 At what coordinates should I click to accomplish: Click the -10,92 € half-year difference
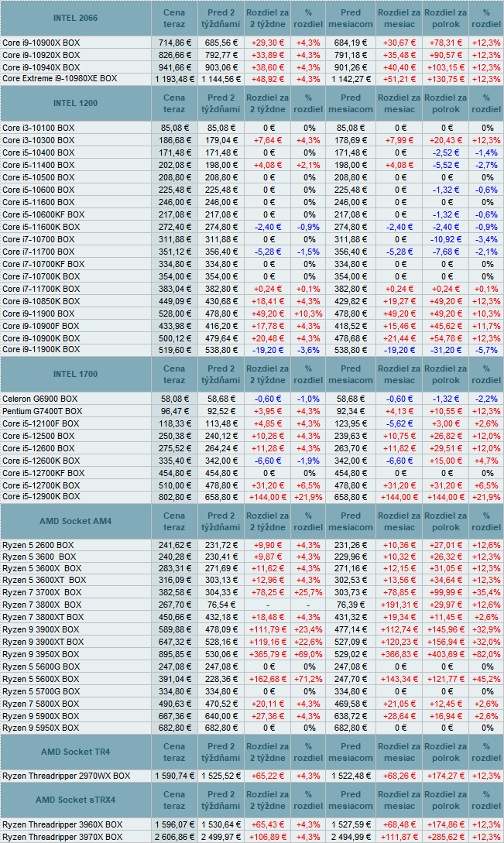(446, 239)
